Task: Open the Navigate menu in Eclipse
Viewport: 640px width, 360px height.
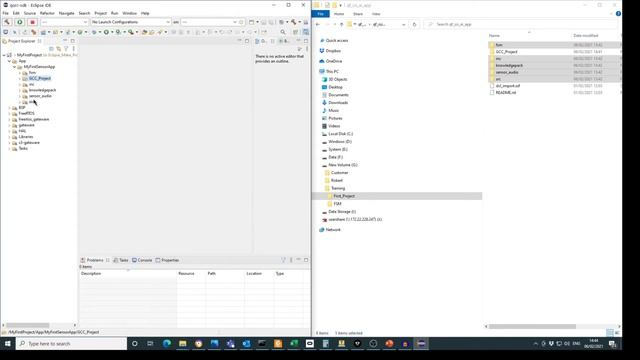Action: pos(67,13)
